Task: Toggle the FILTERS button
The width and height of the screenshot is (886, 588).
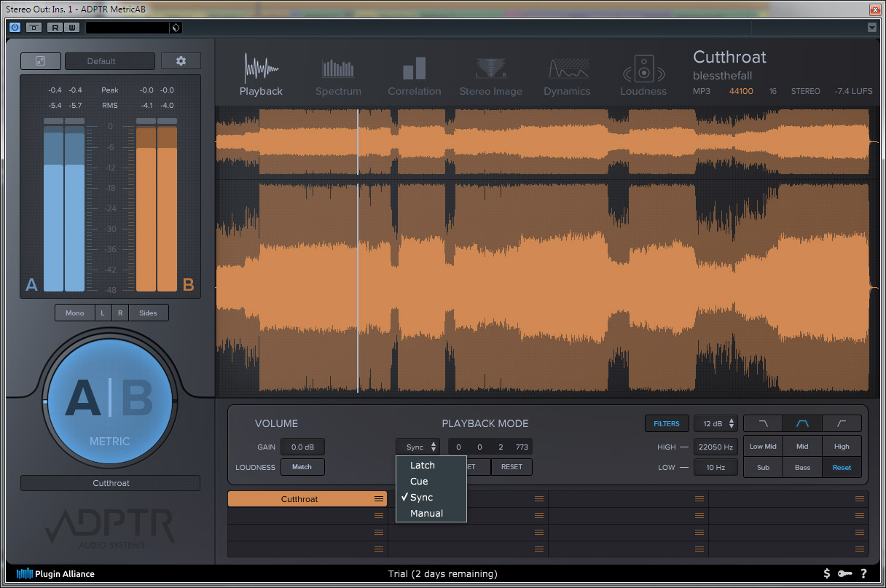Action: tap(666, 423)
